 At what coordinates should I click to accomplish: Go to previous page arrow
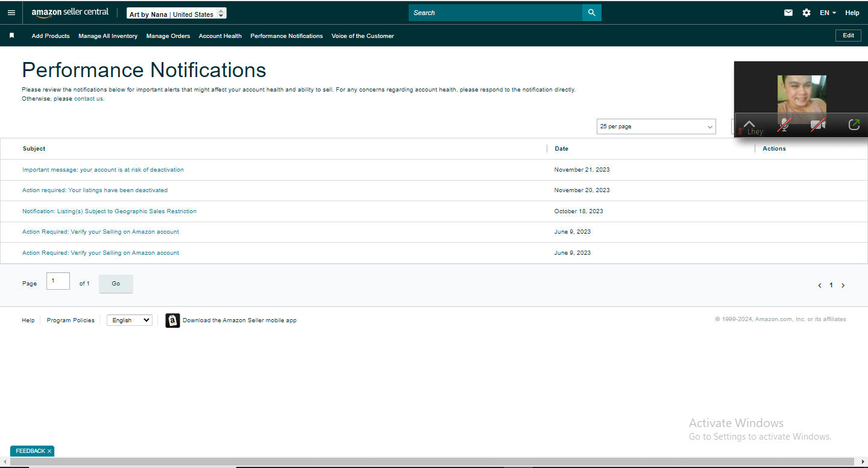point(820,285)
